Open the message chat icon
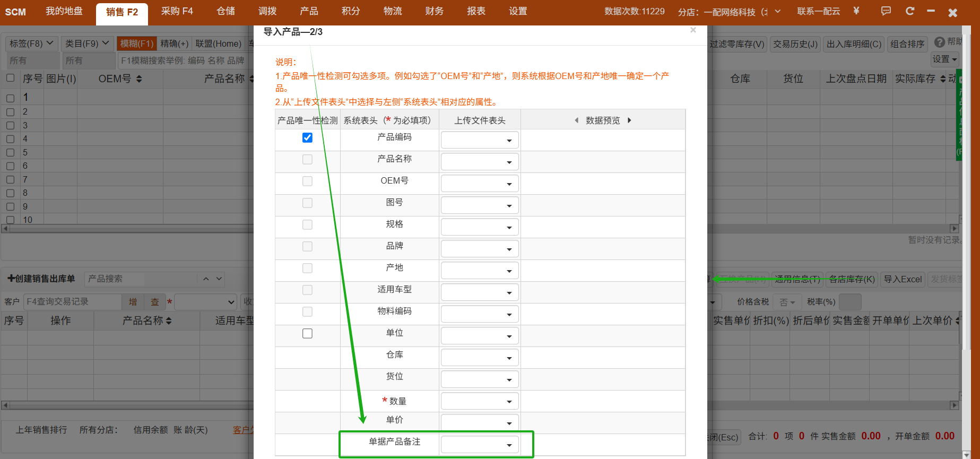 [886, 11]
